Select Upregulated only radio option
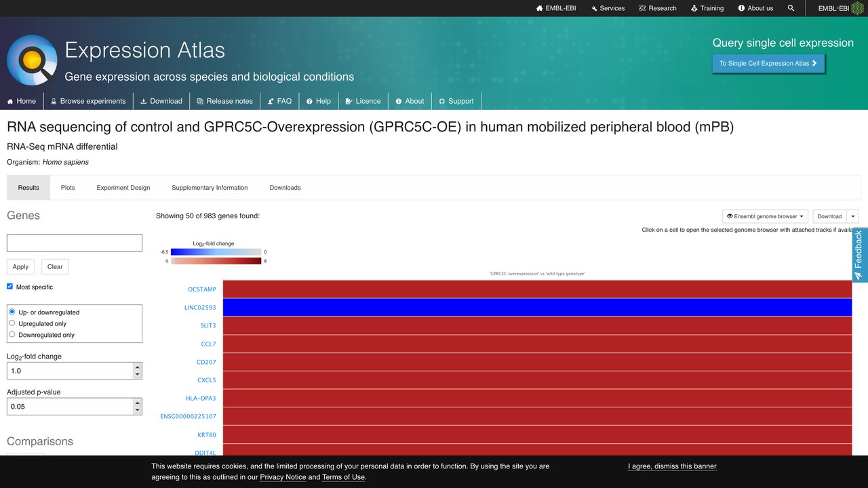This screenshot has width=868, height=488. click(12, 323)
